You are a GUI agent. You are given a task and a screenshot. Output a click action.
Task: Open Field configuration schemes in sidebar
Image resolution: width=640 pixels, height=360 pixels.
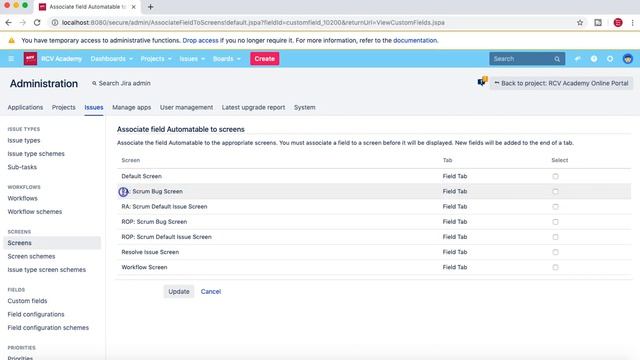[48, 328]
